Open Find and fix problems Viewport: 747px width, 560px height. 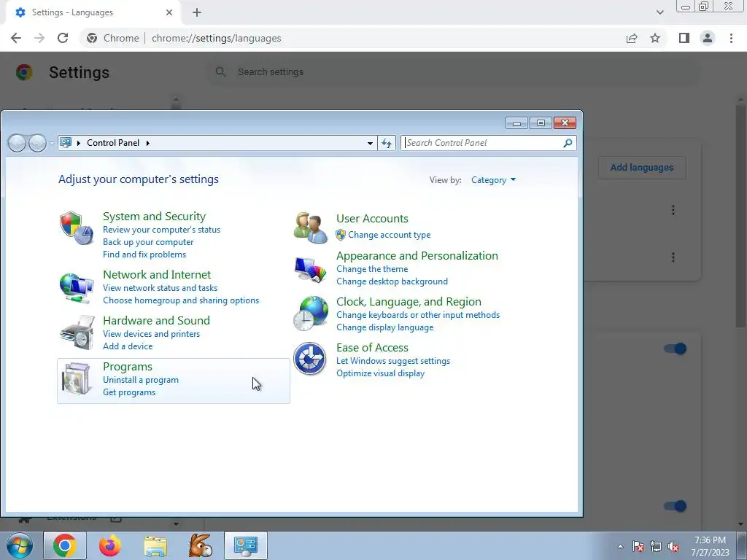coord(144,254)
